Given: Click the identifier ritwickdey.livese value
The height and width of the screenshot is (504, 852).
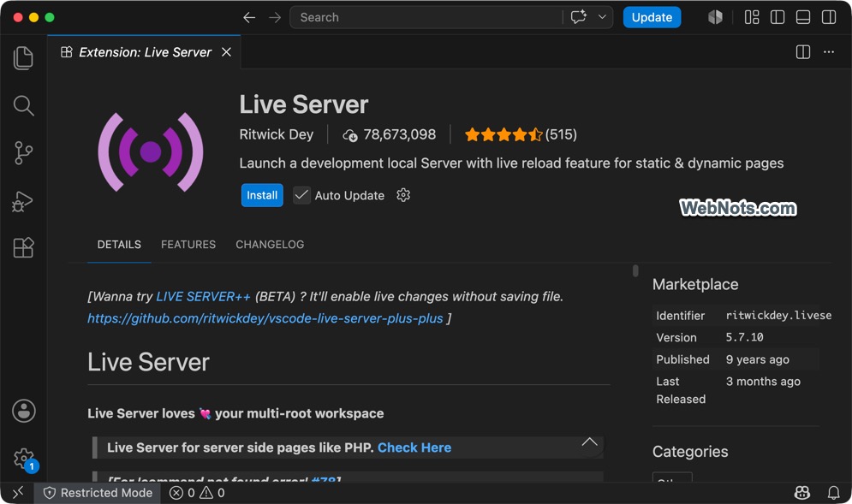Looking at the screenshot, I should 778,316.
